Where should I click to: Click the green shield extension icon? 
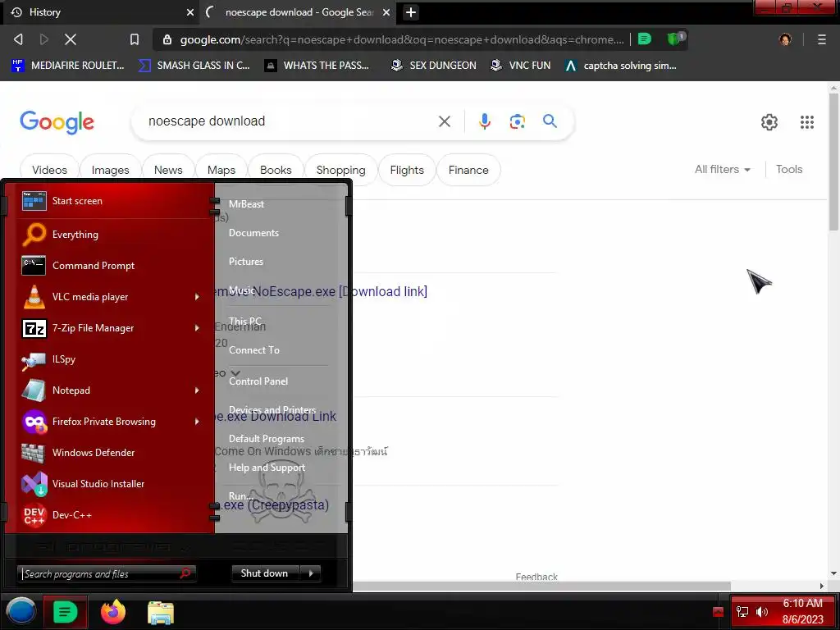click(675, 39)
